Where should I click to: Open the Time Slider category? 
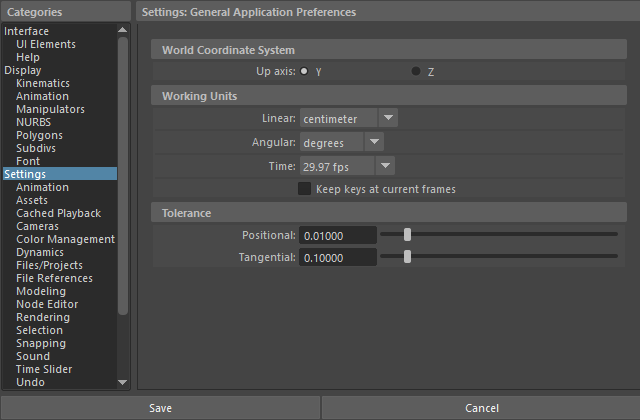coord(44,369)
